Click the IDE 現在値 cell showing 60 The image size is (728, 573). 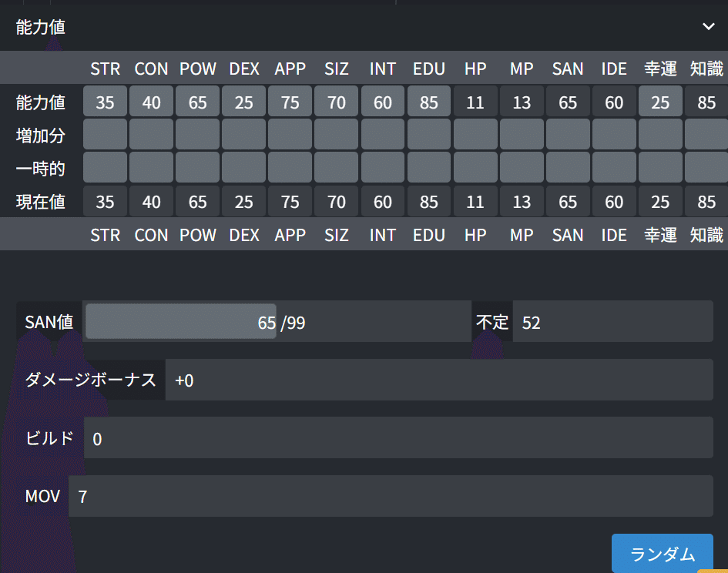pos(614,202)
